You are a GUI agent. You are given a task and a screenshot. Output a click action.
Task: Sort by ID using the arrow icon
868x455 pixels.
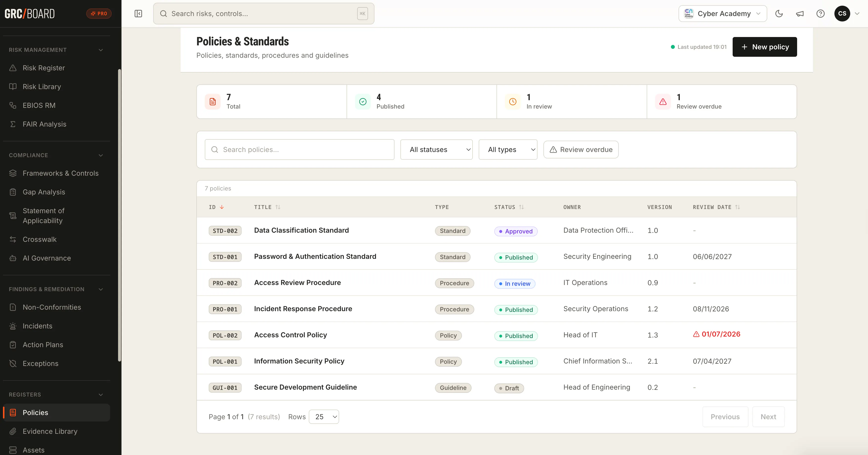[x=222, y=207]
